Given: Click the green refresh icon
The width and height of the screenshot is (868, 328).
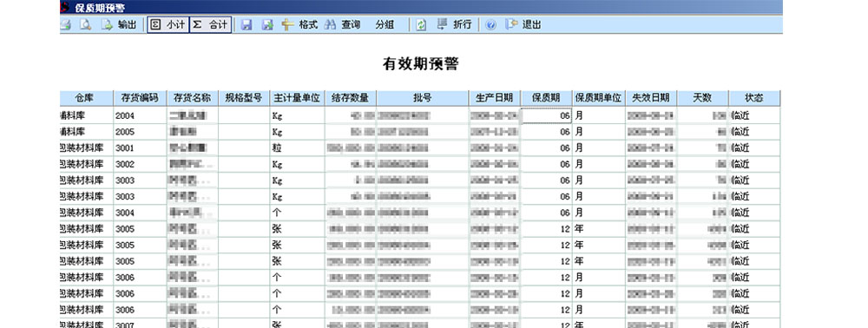Looking at the screenshot, I should pos(421,25).
